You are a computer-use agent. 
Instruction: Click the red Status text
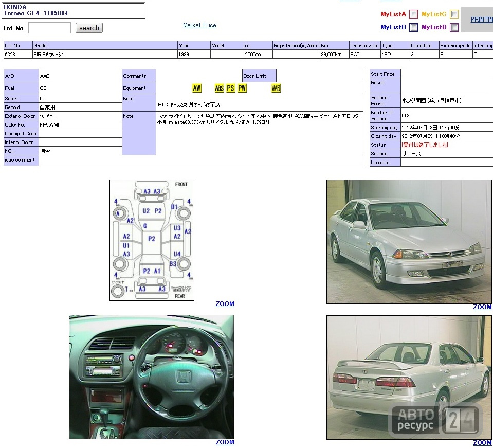point(425,145)
